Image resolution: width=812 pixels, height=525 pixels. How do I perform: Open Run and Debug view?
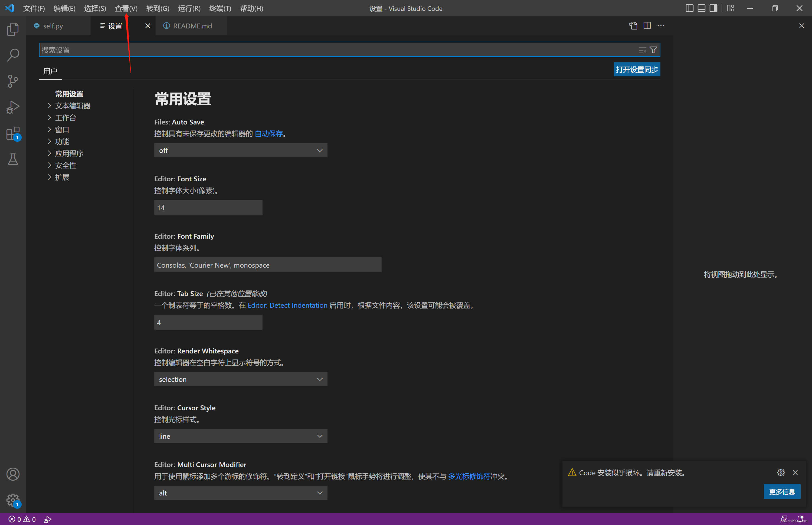(13, 107)
